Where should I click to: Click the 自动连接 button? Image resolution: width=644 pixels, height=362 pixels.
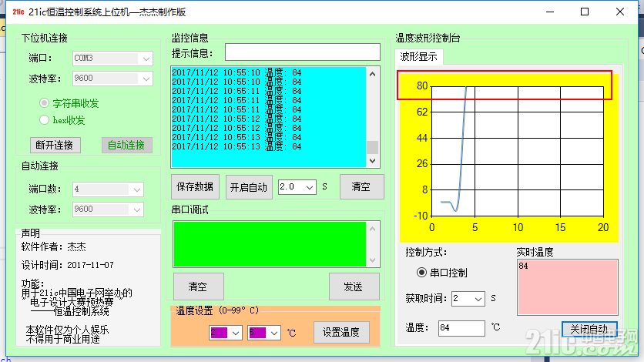coord(126,145)
